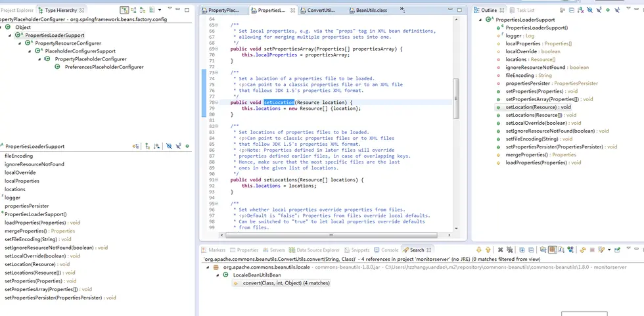
Task: Toggle Hide Non-Public Members in Outline toolbar
Action: pos(608,11)
